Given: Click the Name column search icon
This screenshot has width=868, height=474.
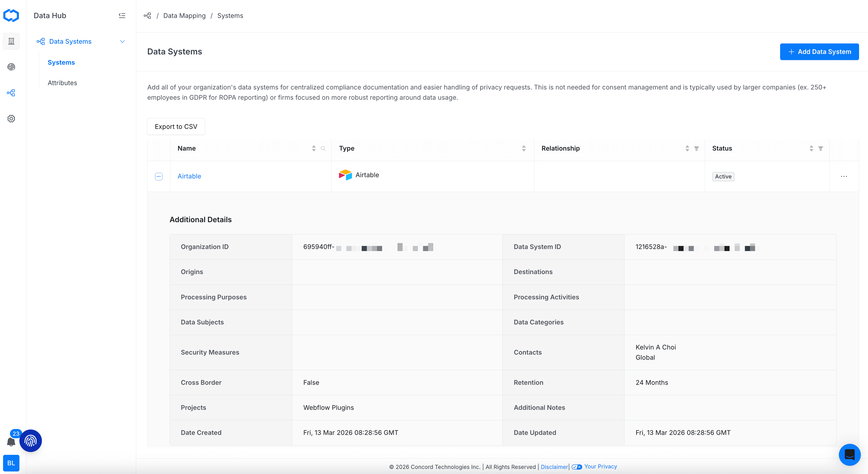Looking at the screenshot, I should click(x=323, y=148).
